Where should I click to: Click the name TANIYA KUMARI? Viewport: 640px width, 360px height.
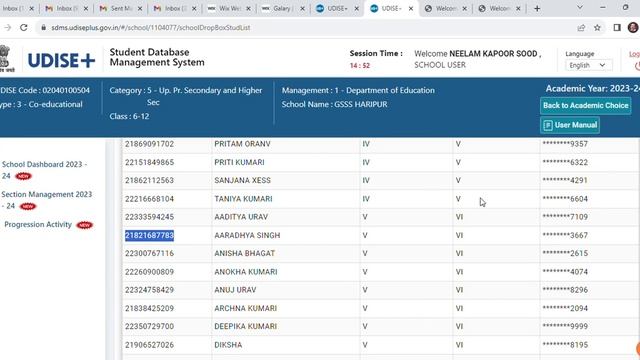tap(243, 199)
